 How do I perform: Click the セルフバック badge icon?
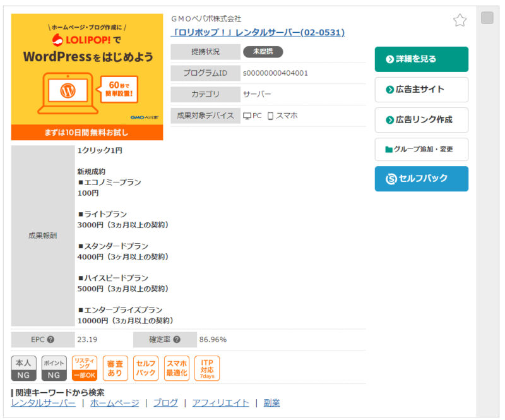[x=146, y=368]
